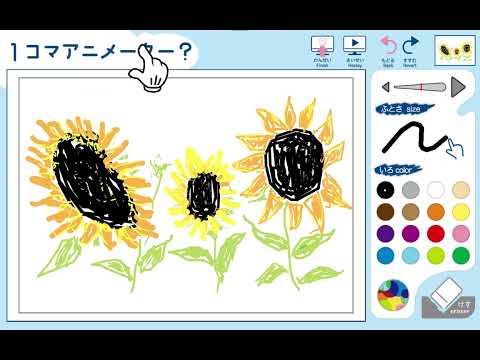Select the yellow color swatch
Screen dimensions: 480x360
pyautogui.click(x=461, y=212)
